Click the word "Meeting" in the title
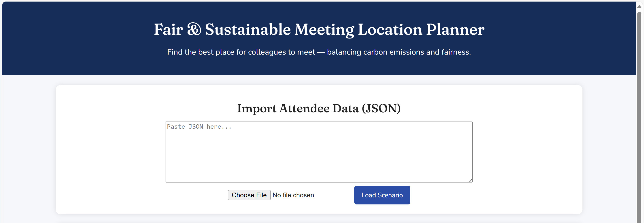Screen dimensions: 644x223 [x=324, y=30]
